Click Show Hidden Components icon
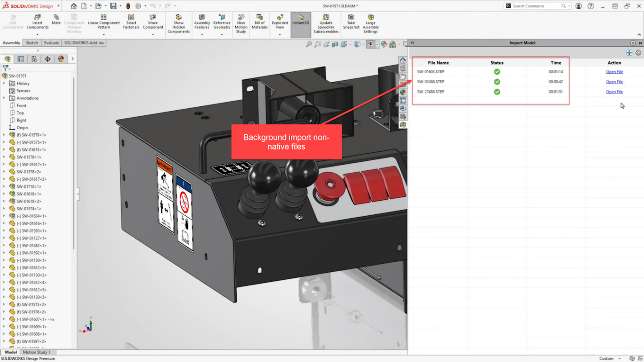 [178, 18]
